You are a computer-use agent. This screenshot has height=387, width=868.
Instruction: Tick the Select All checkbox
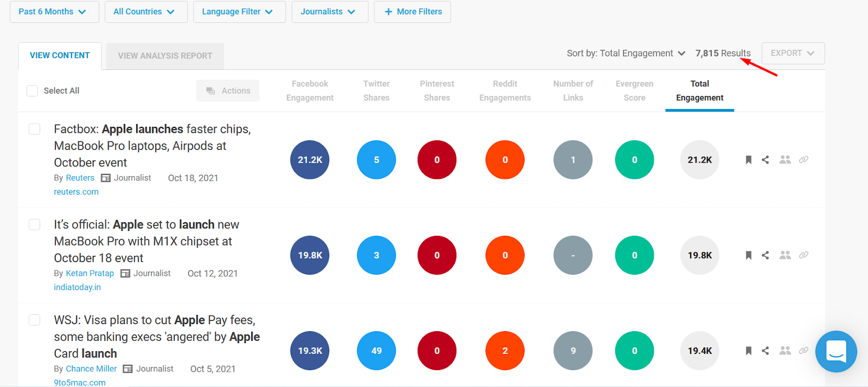33,91
